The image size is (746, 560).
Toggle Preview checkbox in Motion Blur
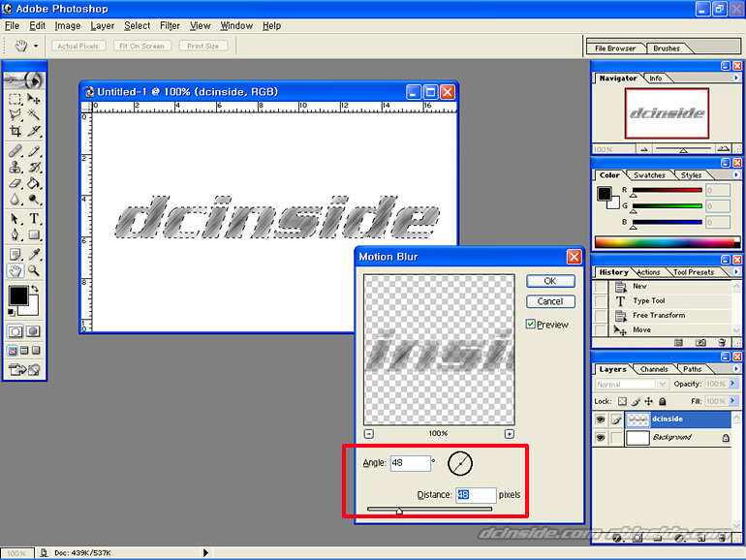(x=531, y=324)
